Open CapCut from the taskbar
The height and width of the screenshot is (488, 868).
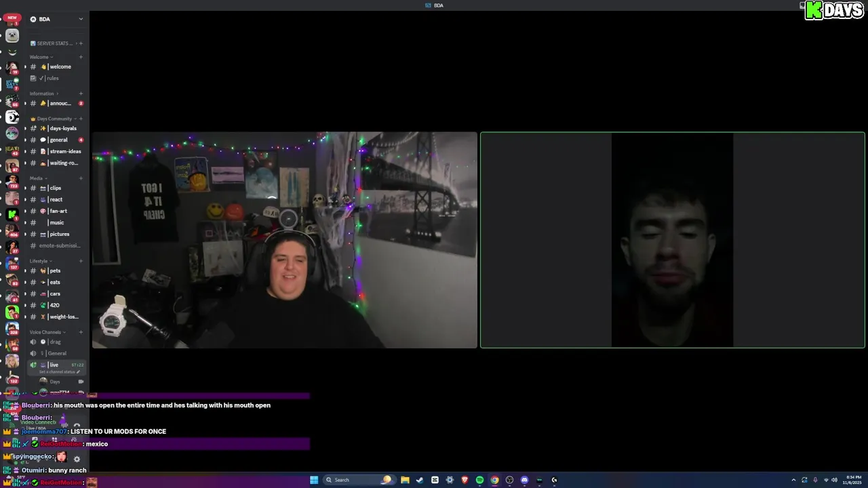pos(435,480)
